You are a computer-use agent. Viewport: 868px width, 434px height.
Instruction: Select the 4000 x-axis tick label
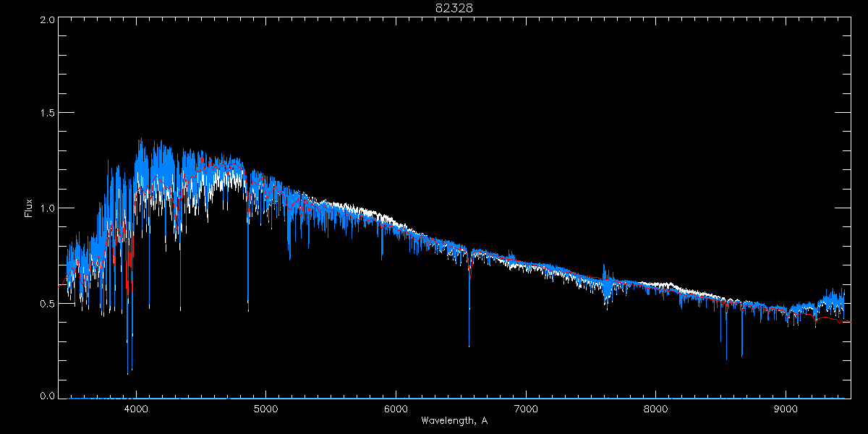(135, 407)
